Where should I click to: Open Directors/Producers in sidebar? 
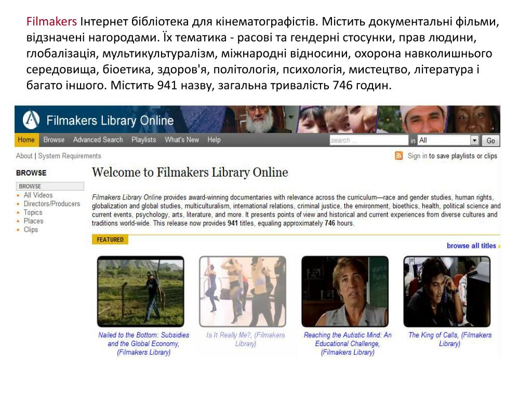(x=52, y=204)
